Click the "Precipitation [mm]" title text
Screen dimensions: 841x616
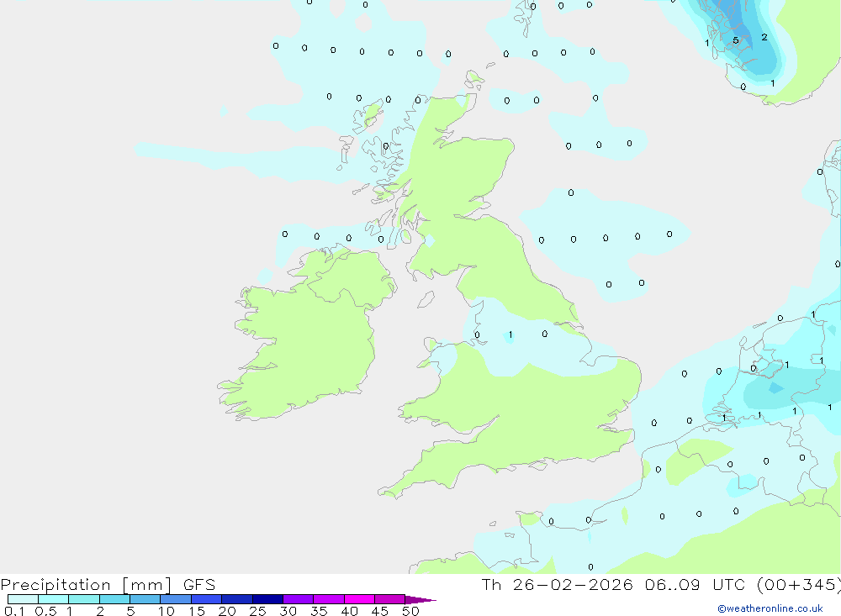coord(86,585)
